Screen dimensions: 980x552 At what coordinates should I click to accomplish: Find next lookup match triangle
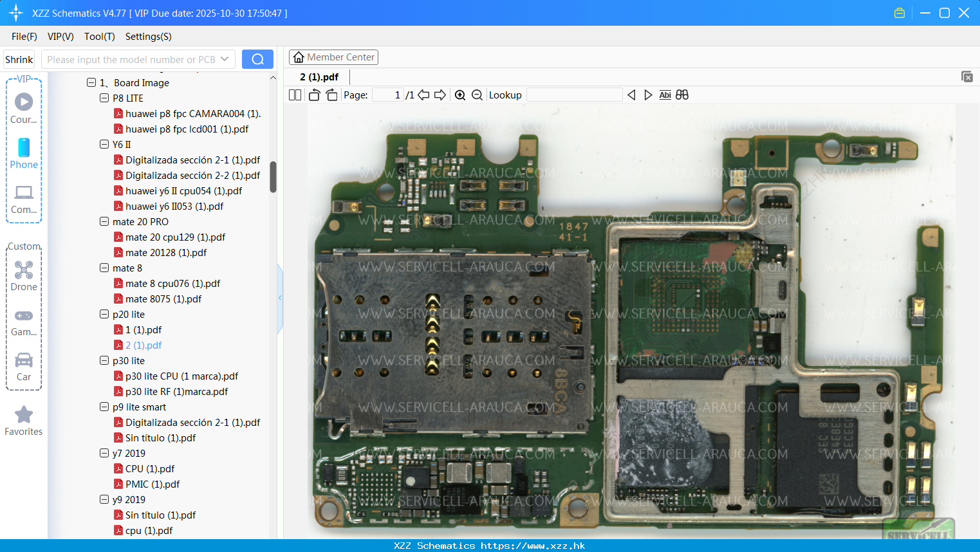[x=648, y=95]
